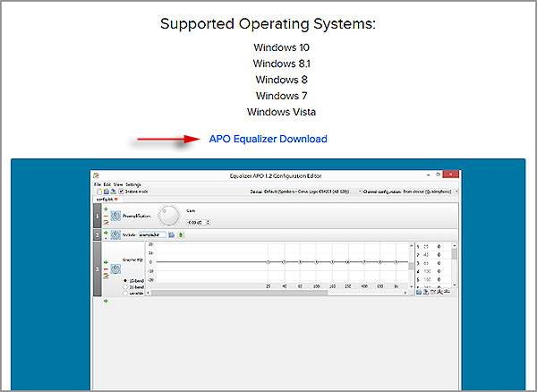Click the EQ graph point at 100 Hz
The height and width of the screenshot is (392, 537).
click(x=317, y=262)
